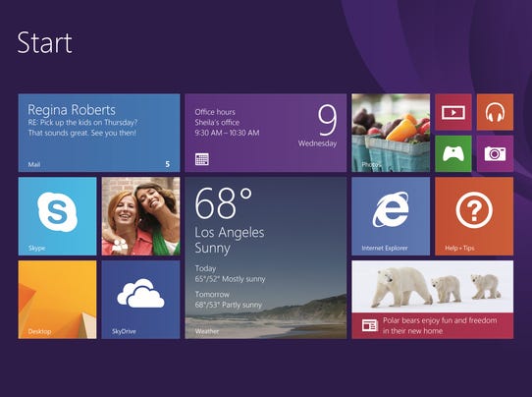Open the Photos tile showing fruit baskets
The height and width of the screenshot is (397, 532).
pyautogui.click(x=391, y=133)
